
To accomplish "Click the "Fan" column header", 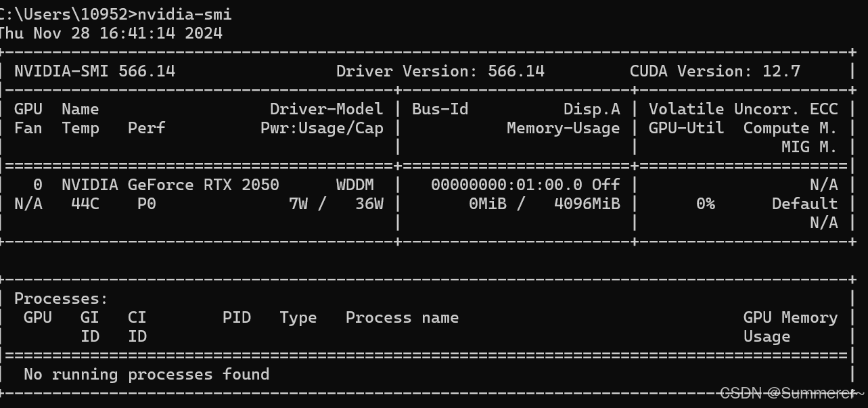I will coord(28,128).
